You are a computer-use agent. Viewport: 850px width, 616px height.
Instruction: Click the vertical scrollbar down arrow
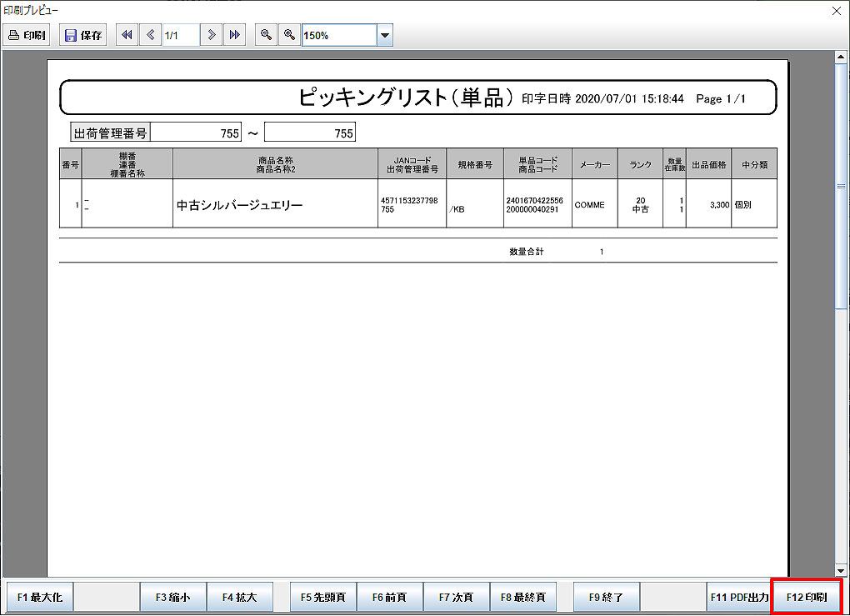pyautogui.click(x=840, y=569)
